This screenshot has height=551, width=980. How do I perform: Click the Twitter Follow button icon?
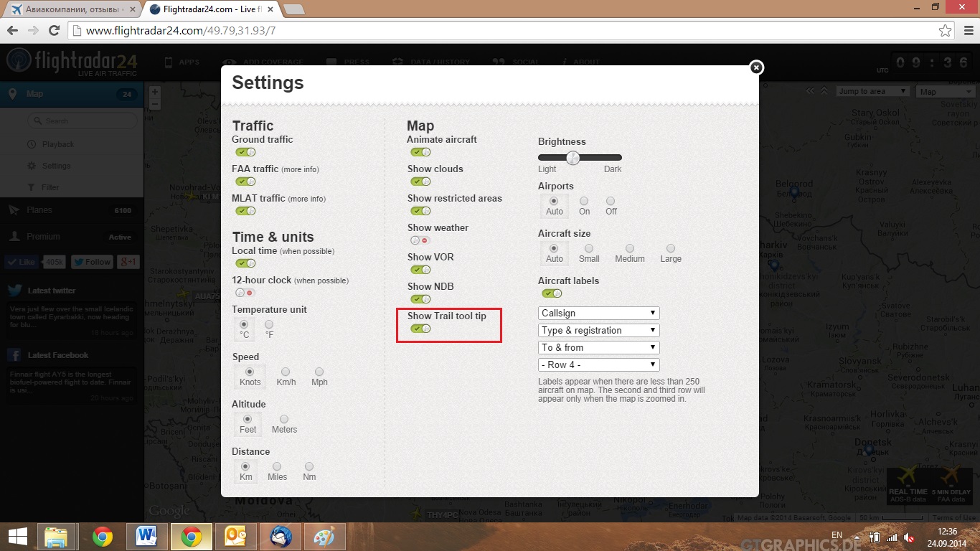(92, 262)
